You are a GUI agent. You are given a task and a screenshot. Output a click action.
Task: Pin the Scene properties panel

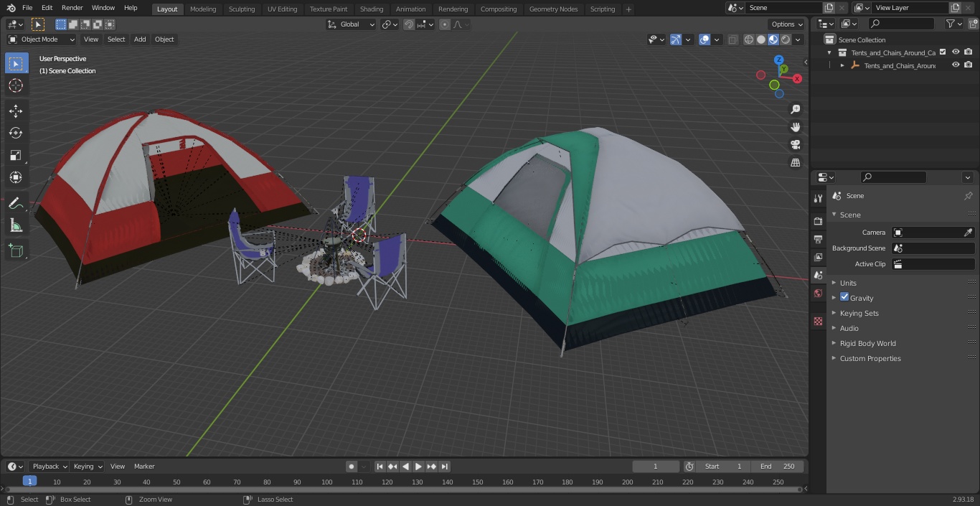point(968,196)
